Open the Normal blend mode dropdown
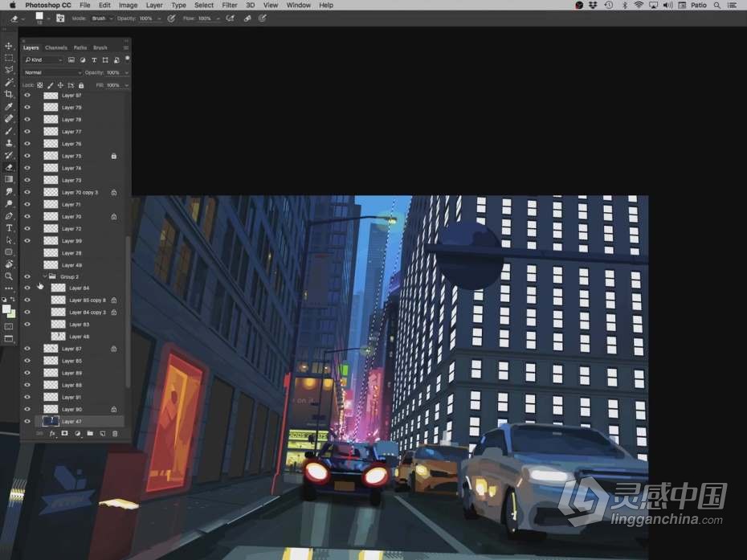Image resolution: width=747 pixels, height=560 pixels. pyautogui.click(x=52, y=72)
